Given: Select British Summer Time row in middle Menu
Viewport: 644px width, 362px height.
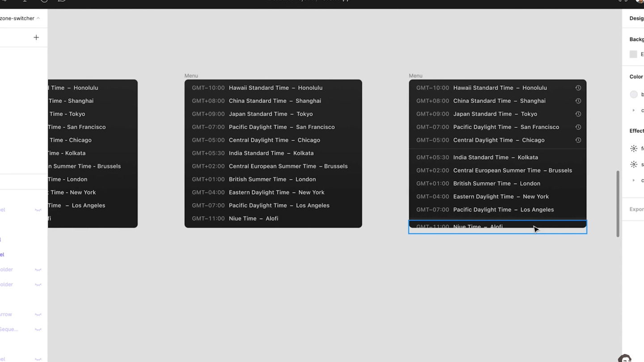Looking at the screenshot, I should click(273, 179).
